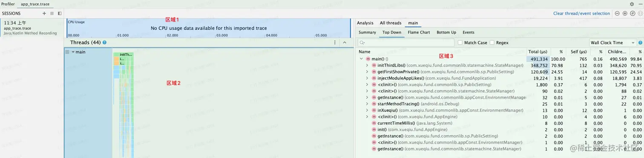This screenshot has height=158, width=644.
Task: Open the Summary tab
Action: click(x=367, y=32)
